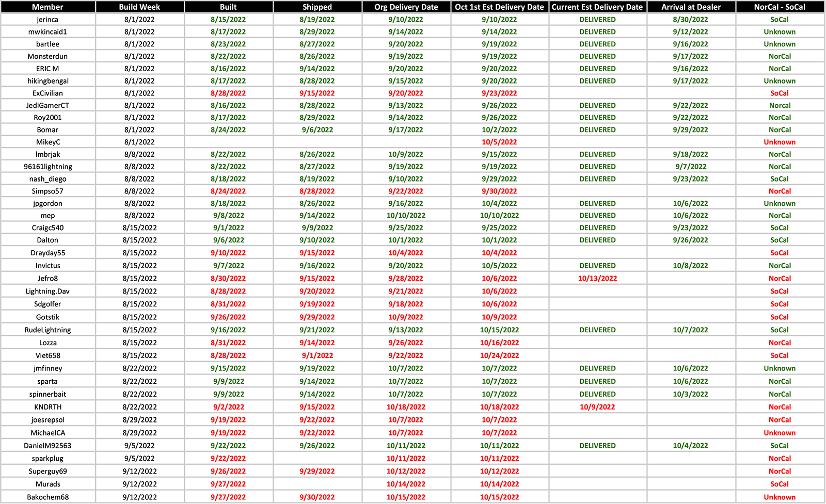The width and height of the screenshot is (826, 504).
Task: Select member cell Gotstik
Action: click(x=48, y=317)
